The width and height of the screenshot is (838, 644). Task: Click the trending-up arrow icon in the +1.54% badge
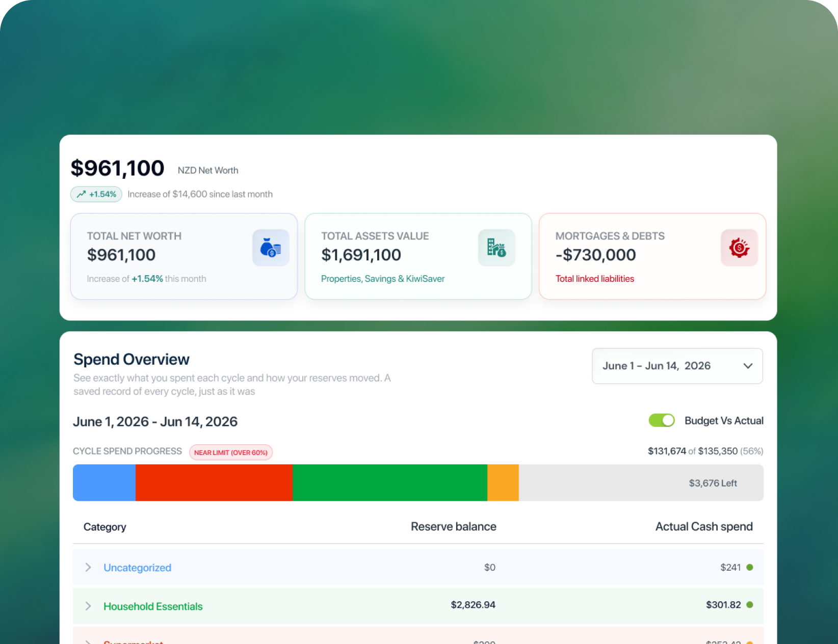81,194
